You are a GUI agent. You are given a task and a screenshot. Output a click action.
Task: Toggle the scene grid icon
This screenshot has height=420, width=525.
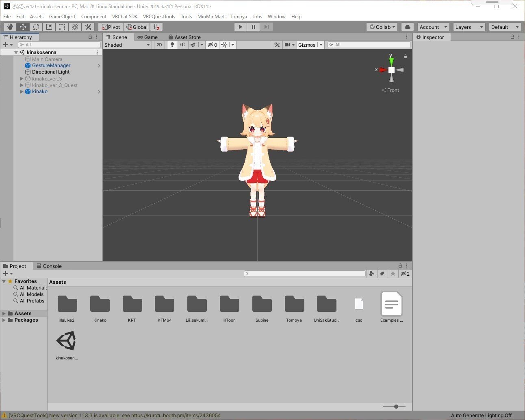pos(224,45)
